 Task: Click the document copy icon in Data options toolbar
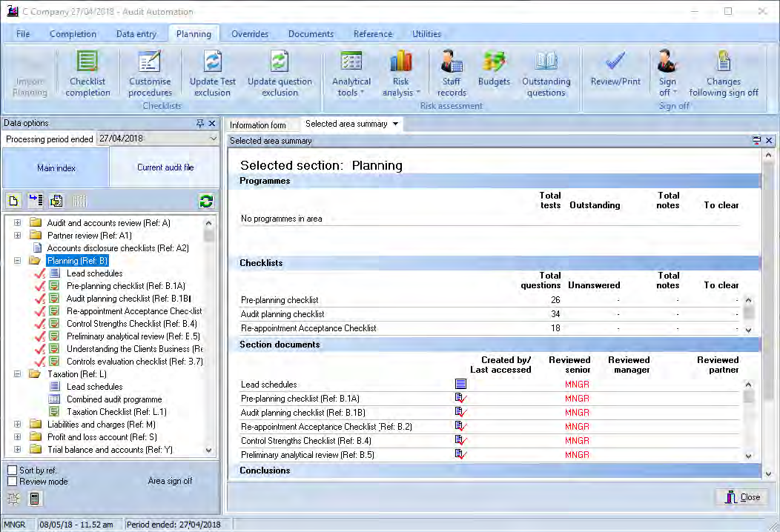pos(56,201)
